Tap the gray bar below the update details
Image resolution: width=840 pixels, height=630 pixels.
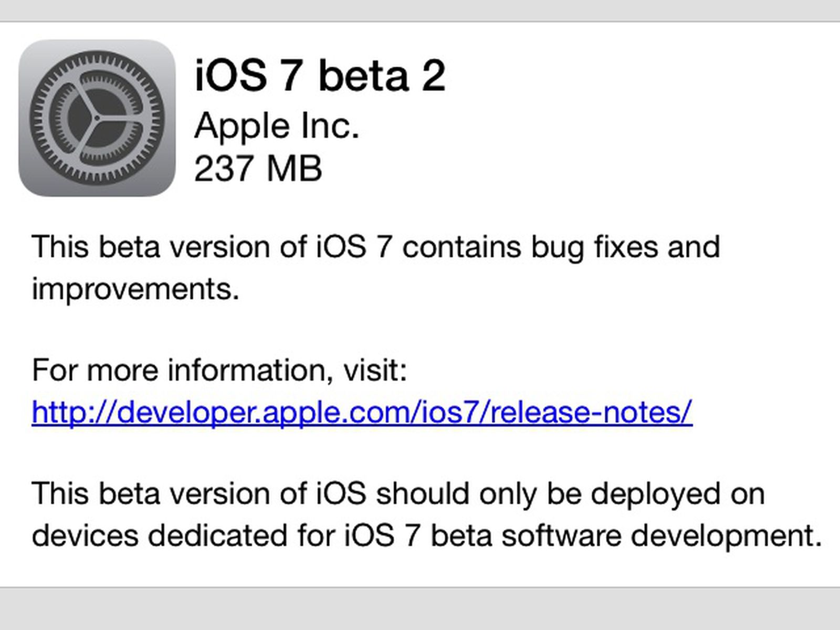[x=420, y=609]
